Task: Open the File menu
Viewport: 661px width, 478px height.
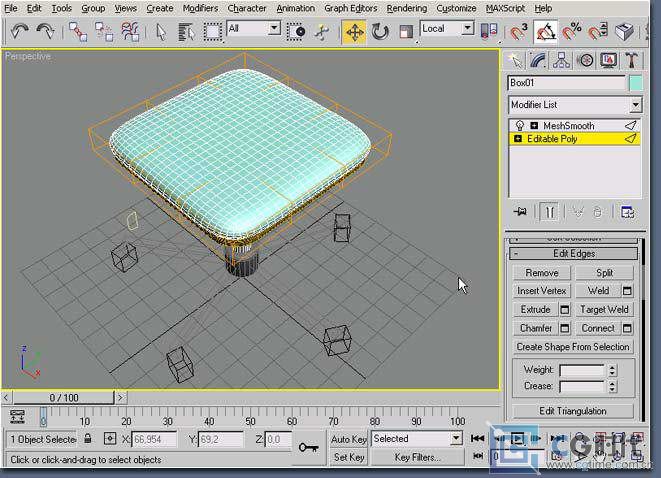Action: [11, 8]
